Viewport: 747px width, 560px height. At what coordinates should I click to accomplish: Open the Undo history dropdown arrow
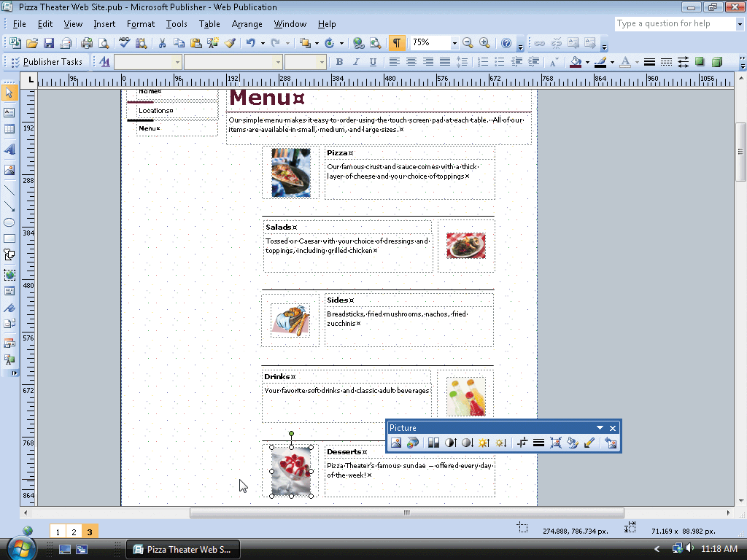(261, 43)
